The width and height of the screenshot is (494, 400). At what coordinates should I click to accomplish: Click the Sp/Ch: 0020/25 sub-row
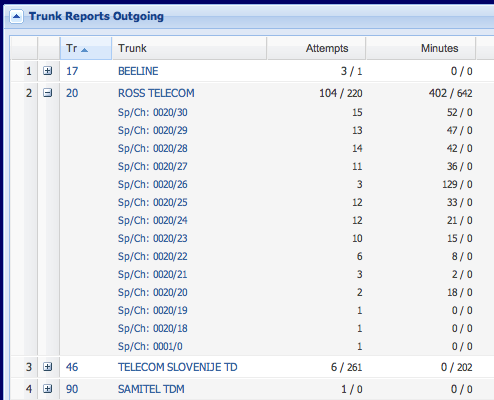(x=152, y=202)
